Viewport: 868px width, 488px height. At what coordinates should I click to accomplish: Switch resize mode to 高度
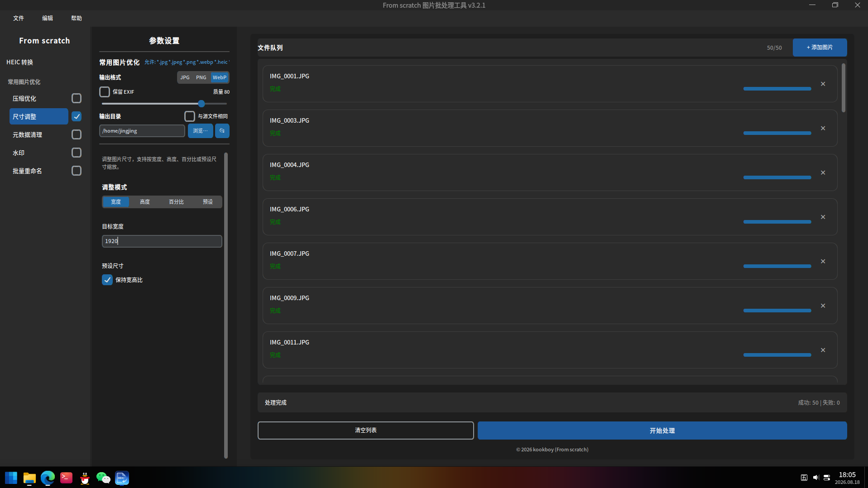(x=145, y=202)
